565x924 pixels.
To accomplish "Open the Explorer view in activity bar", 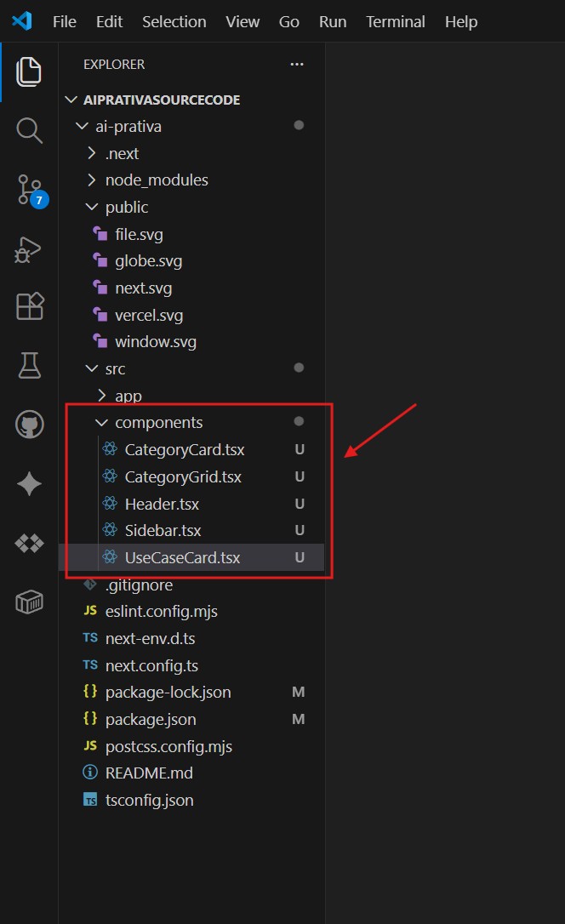I will [x=29, y=71].
